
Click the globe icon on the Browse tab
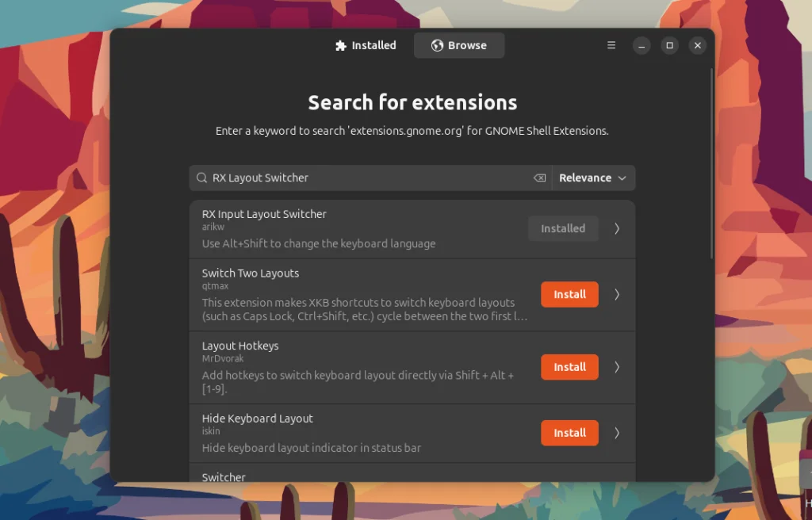click(x=435, y=45)
